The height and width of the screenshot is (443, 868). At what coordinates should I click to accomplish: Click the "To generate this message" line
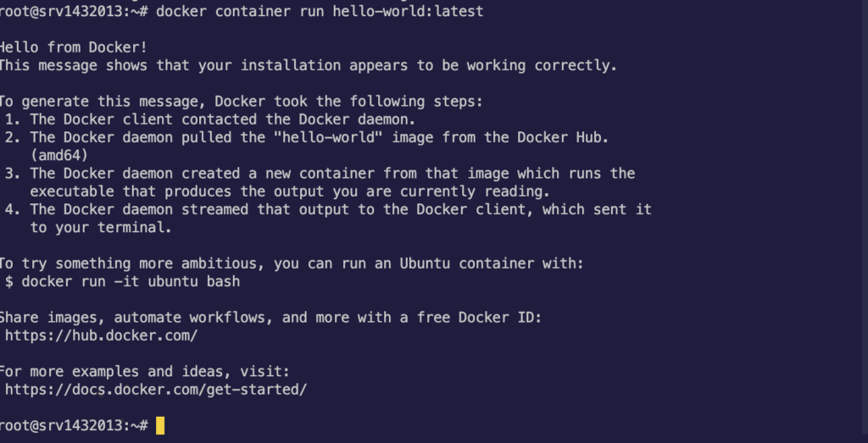tap(241, 101)
